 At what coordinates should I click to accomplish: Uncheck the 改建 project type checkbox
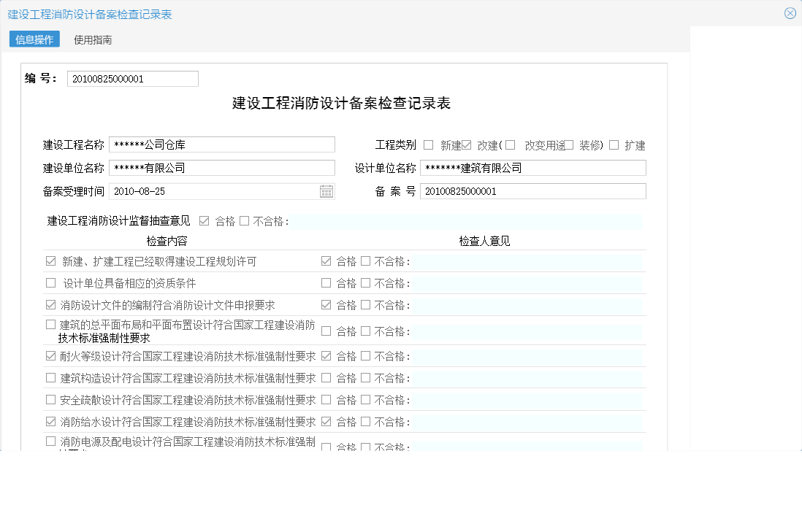pos(467,144)
